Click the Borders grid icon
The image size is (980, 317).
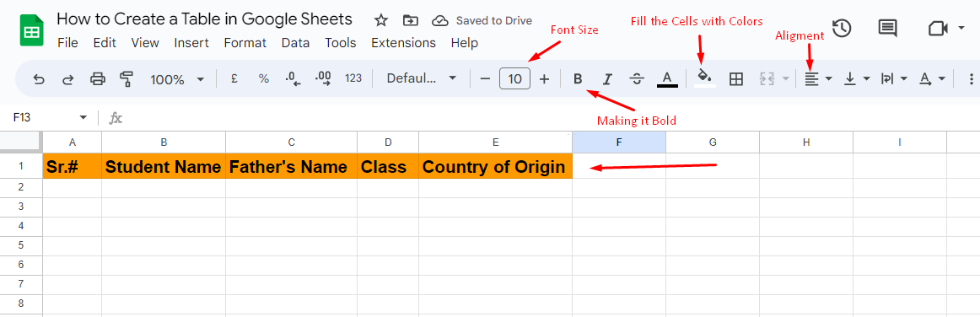tap(736, 79)
